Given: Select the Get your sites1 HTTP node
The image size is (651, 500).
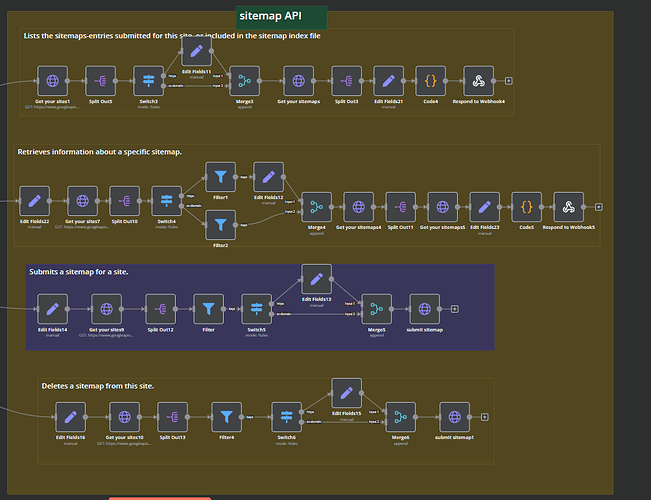Looking at the screenshot, I should 52,81.
